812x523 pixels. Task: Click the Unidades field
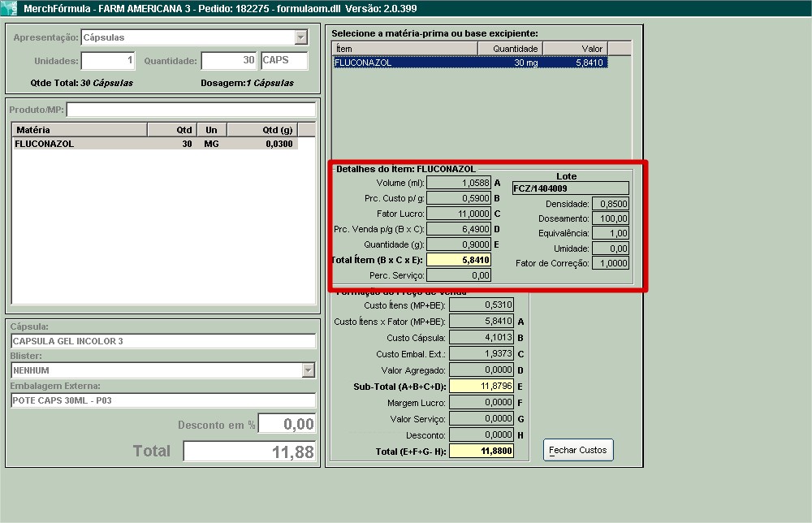pos(108,61)
